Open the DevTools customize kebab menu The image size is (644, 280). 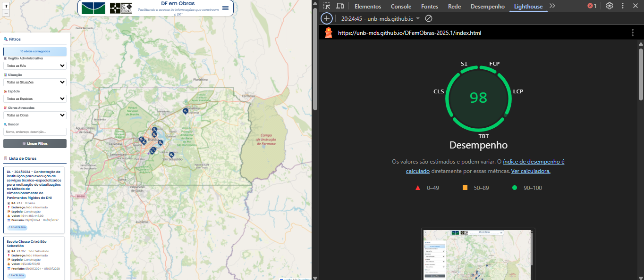coord(623,6)
